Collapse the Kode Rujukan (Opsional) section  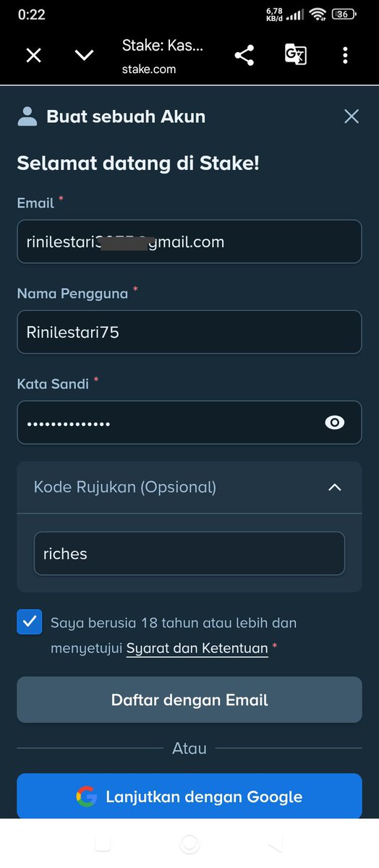click(334, 488)
